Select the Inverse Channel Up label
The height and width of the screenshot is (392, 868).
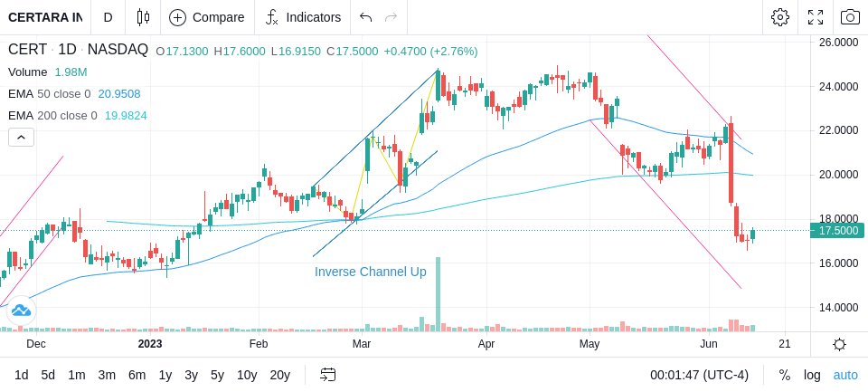371,272
